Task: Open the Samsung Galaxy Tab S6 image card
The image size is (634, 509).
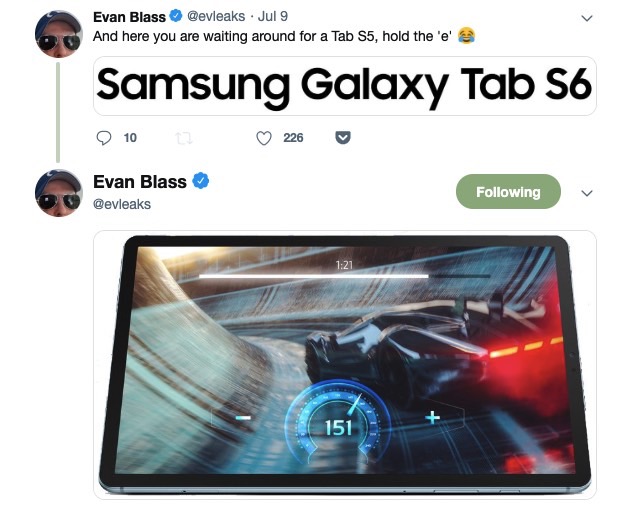Action: click(x=345, y=86)
